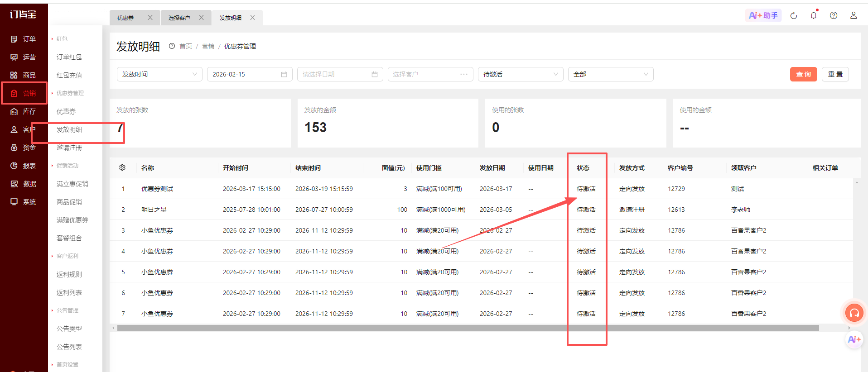Viewport: 868px width, 372px height.
Task: Open the customer service headset button
Action: [x=854, y=313]
